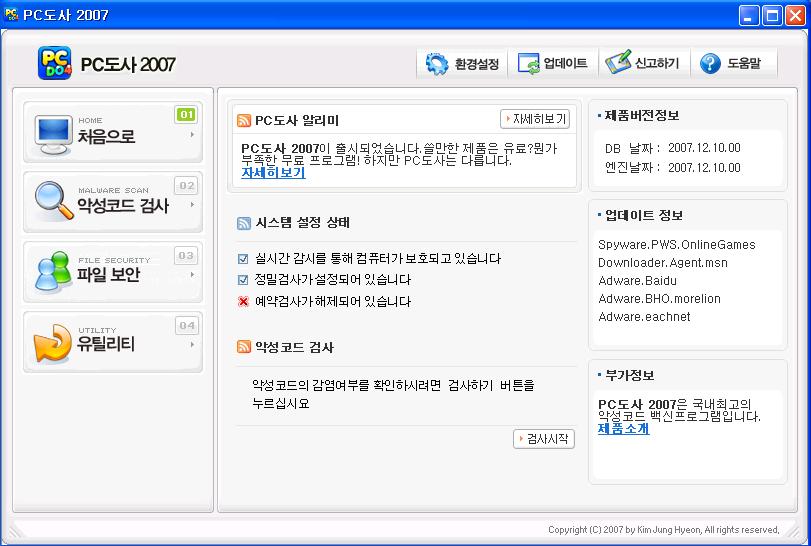Select Adware.Baidu entry

click(637, 281)
